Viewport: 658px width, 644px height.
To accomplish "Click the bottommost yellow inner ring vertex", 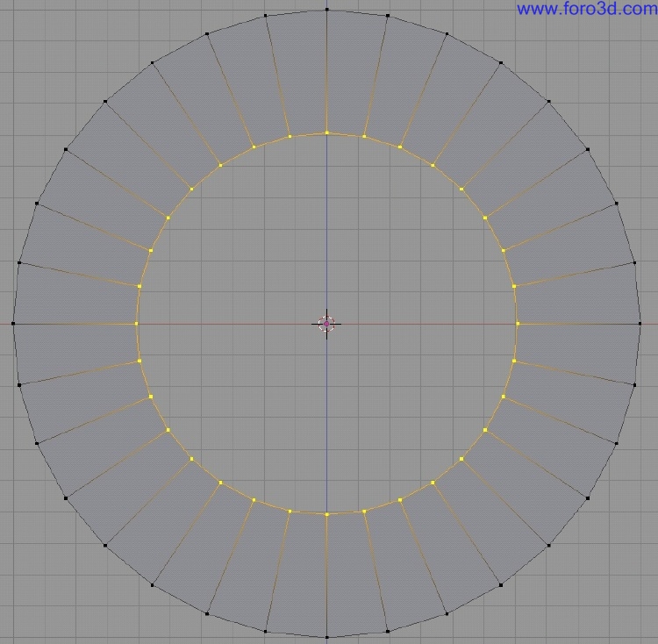I will click(x=327, y=514).
